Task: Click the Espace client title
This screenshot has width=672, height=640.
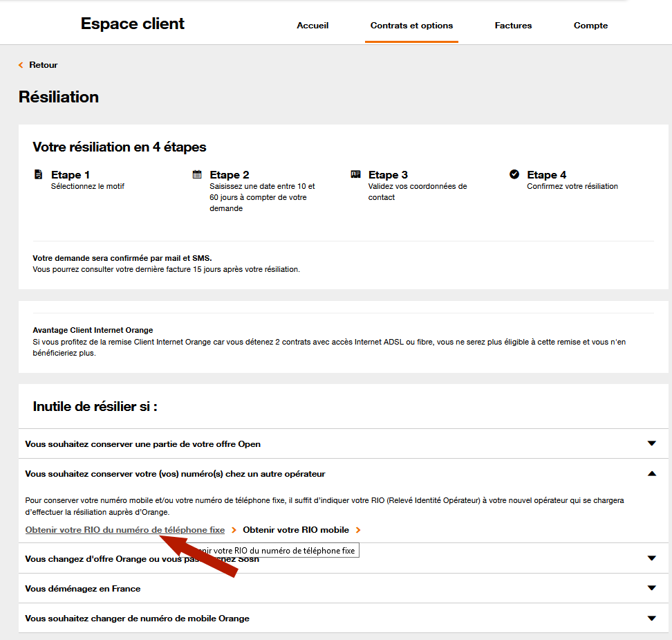Action: pos(133,24)
